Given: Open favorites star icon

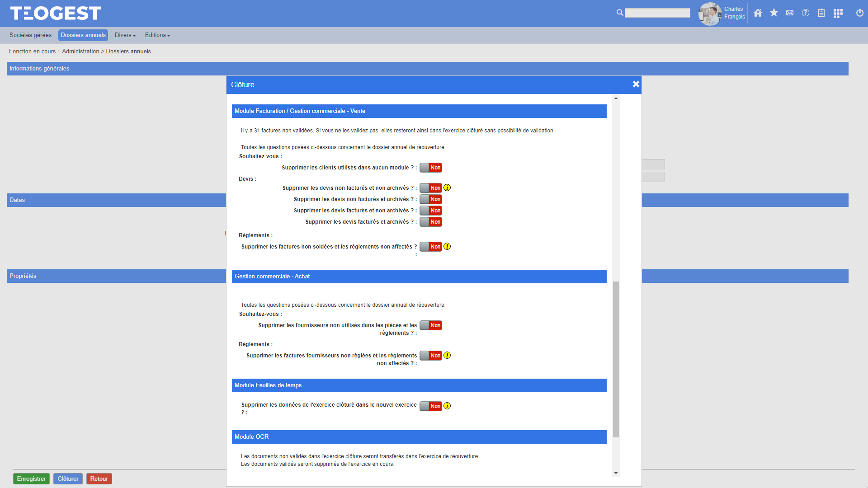Looking at the screenshot, I should (774, 13).
